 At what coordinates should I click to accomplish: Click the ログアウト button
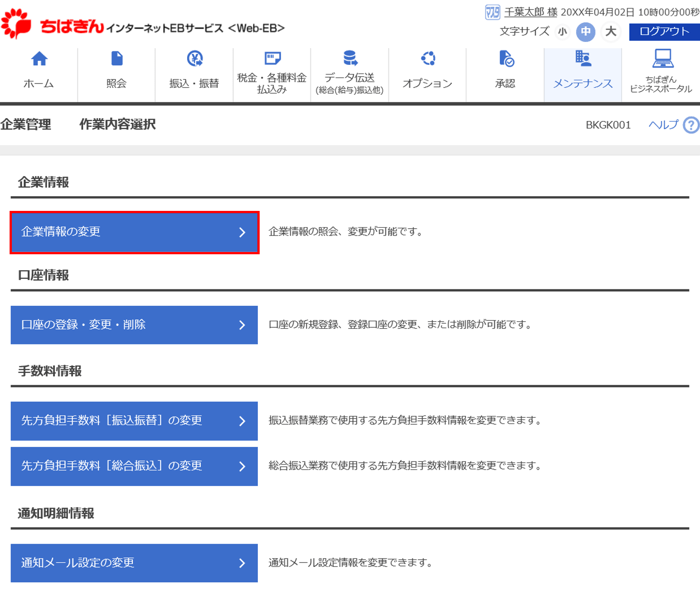tap(664, 32)
